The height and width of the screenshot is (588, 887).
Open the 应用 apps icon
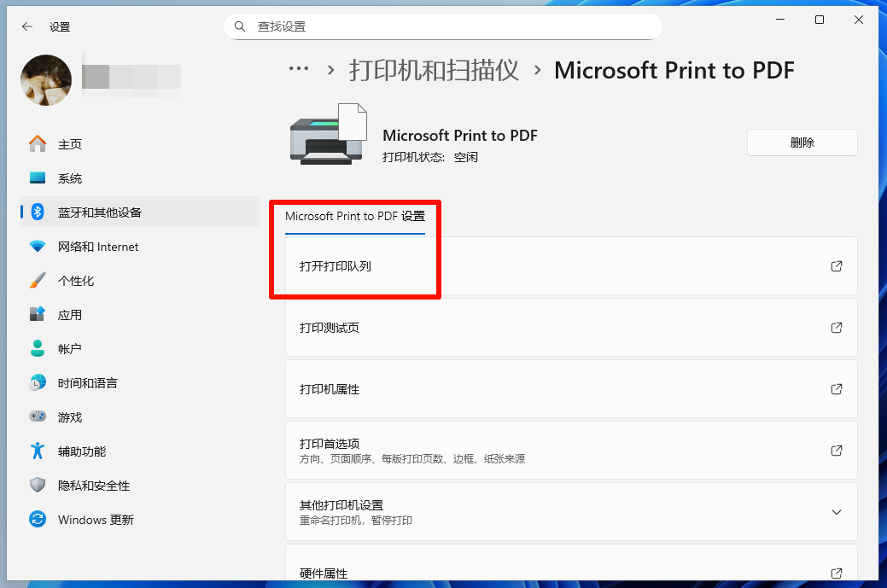[x=38, y=314]
